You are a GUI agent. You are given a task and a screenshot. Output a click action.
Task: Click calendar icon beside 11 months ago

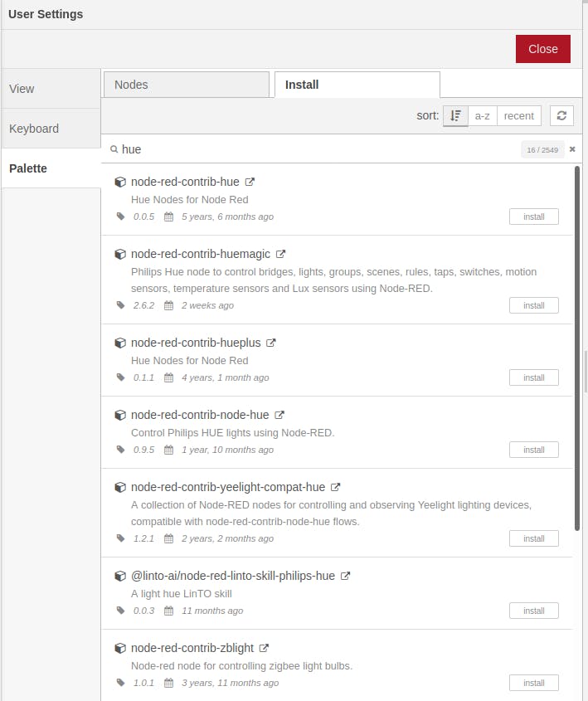tap(168, 611)
